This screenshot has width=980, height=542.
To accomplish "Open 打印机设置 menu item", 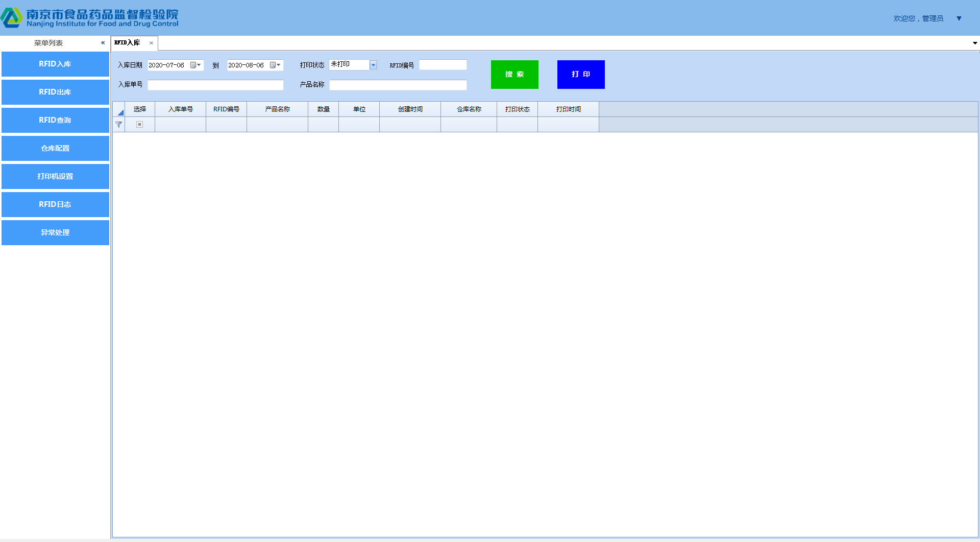I will click(55, 176).
